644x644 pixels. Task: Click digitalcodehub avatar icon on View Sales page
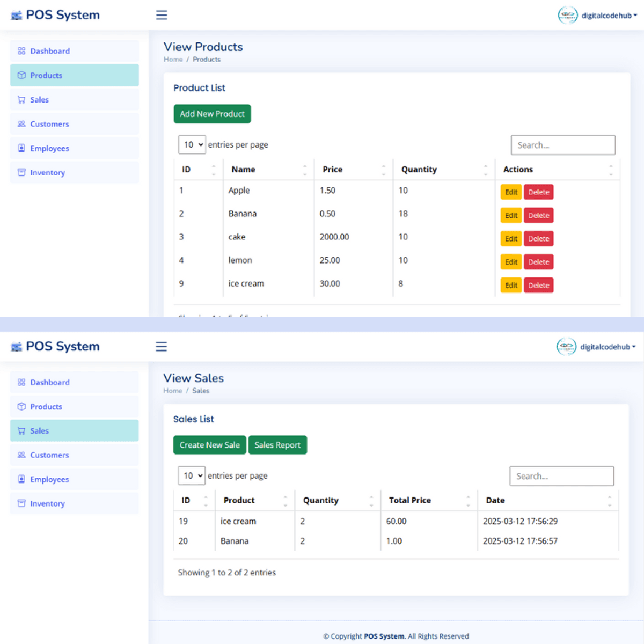tap(566, 347)
